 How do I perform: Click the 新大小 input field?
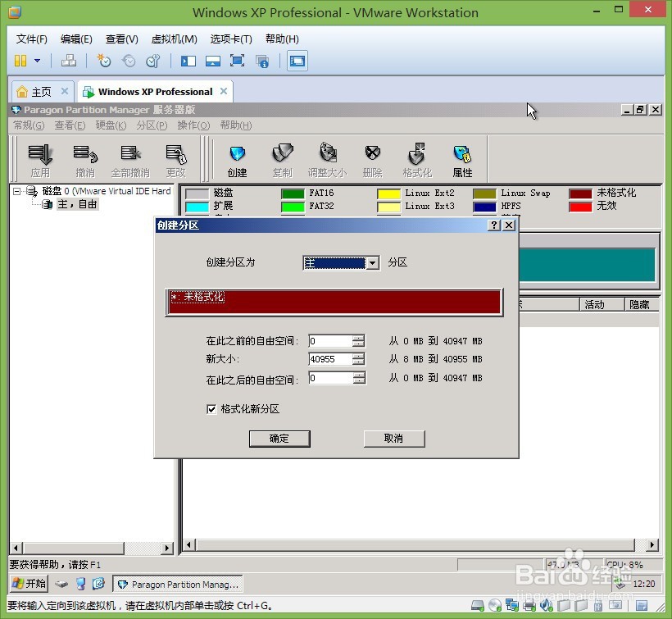(330, 359)
